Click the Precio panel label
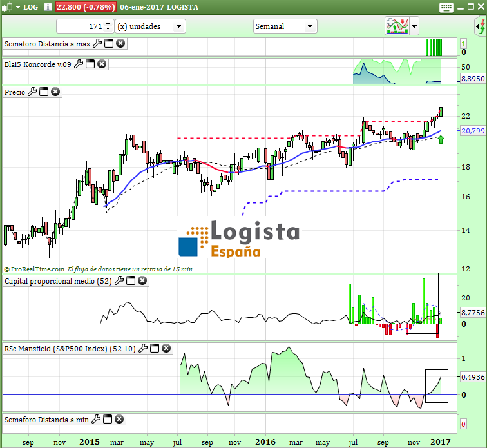This screenshot has height=448, width=487. click(x=15, y=92)
